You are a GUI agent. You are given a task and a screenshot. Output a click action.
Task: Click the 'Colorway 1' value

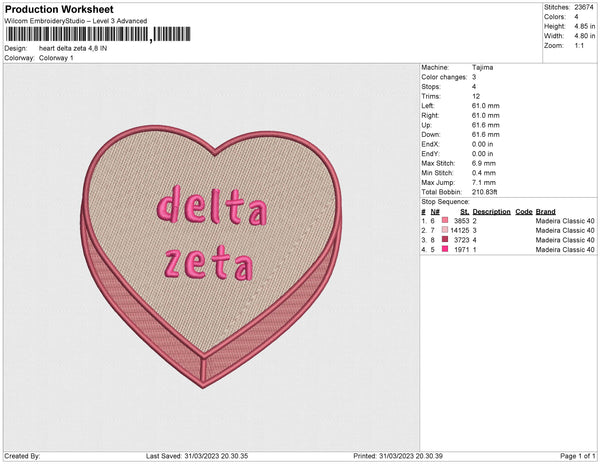click(x=56, y=58)
